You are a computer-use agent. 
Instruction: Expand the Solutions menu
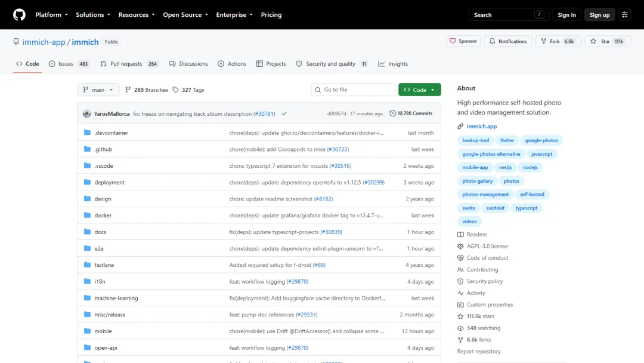[x=93, y=15]
